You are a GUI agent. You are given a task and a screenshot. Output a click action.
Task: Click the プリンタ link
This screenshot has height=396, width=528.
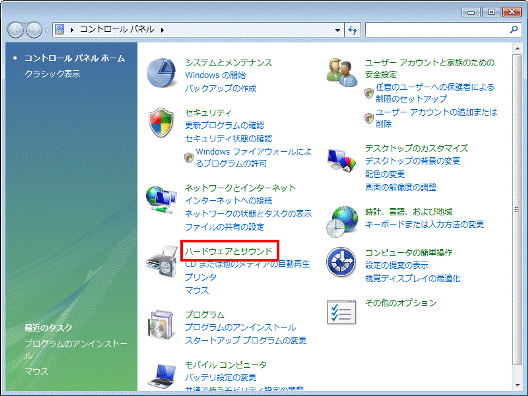click(x=201, y=277)
